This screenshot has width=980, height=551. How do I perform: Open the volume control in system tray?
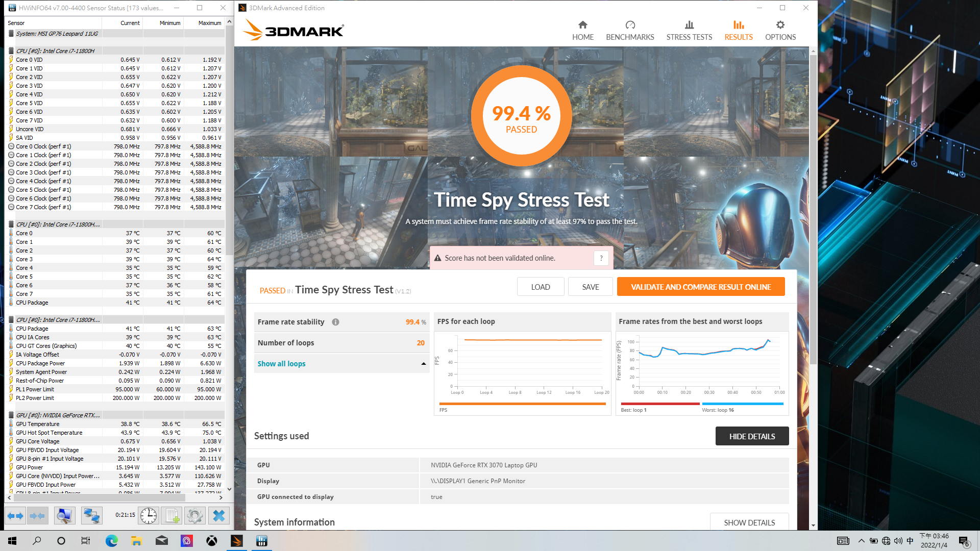[898, 541]
